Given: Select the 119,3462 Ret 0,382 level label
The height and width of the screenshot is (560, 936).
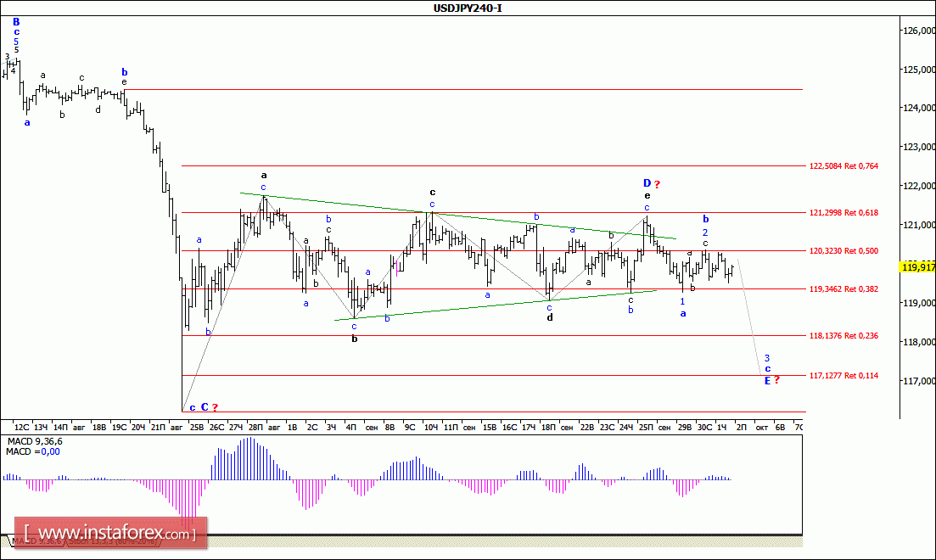Looking at the screenshot, I should tap(844, 289).
